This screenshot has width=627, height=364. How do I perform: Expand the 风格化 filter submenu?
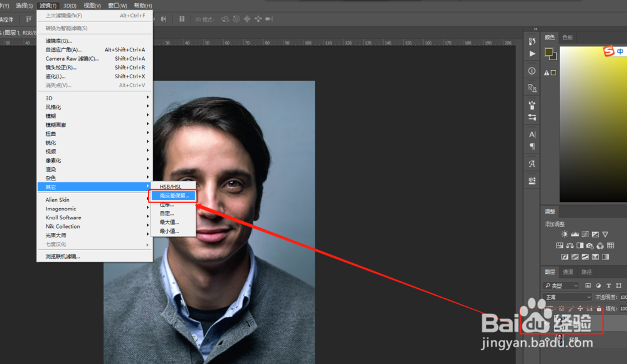(95, 107)
